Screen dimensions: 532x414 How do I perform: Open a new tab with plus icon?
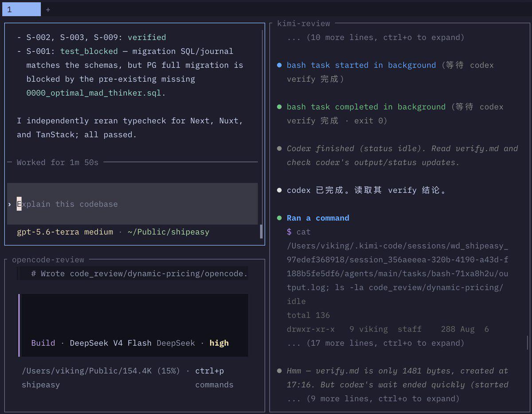[x=48, y=9]
